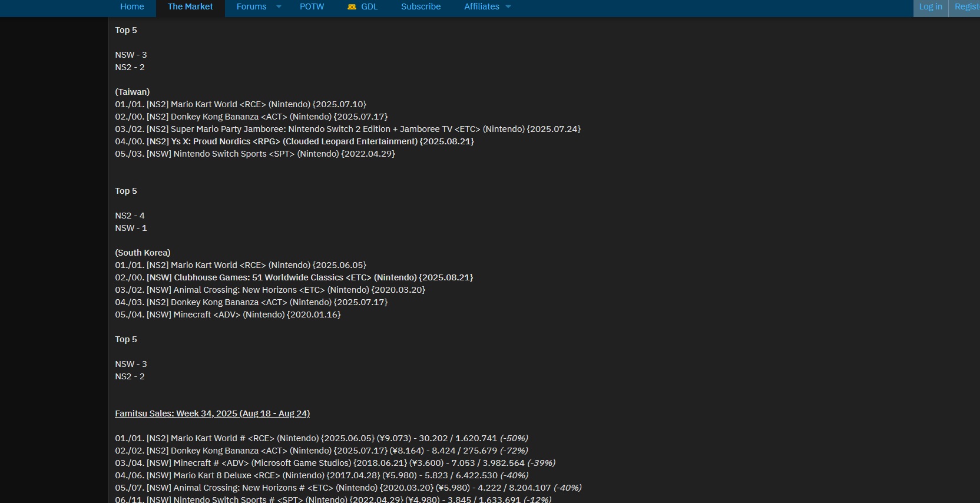The width and height of the screenshot is (980, 503).
Task: Click Taiwan's Mario Kart World 2025.07.10 entry
Action: coord(240,104)
